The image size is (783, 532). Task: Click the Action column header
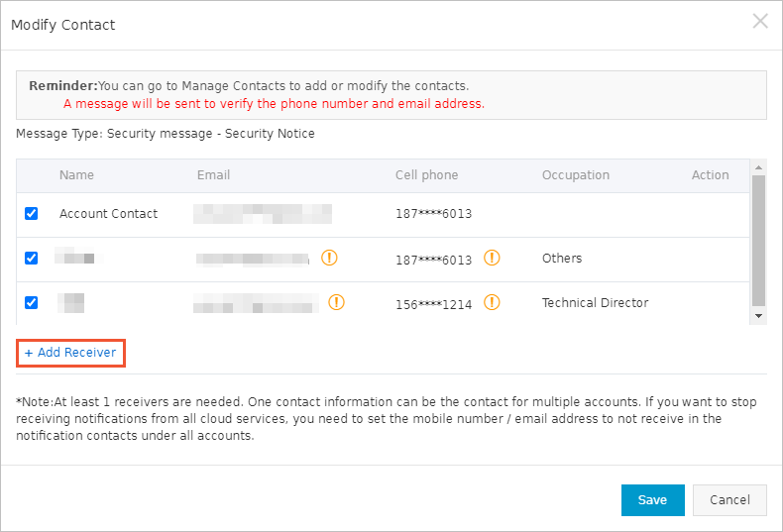[710, 175]
